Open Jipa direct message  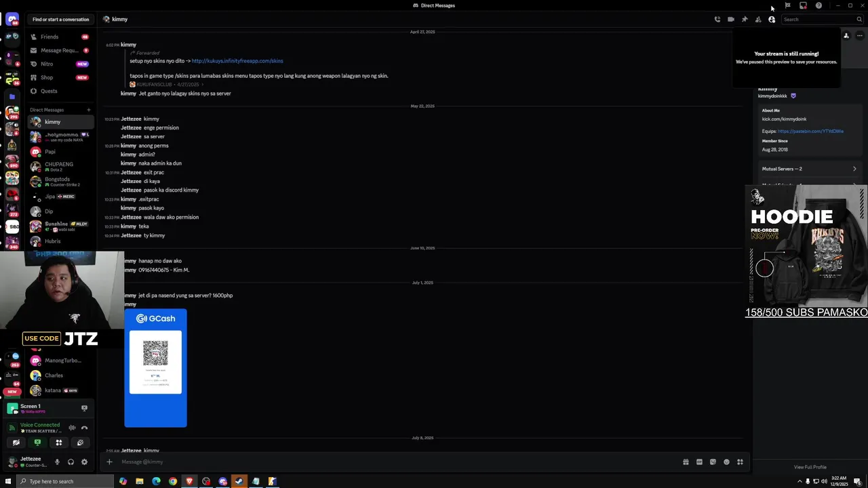tap(61, 197)
